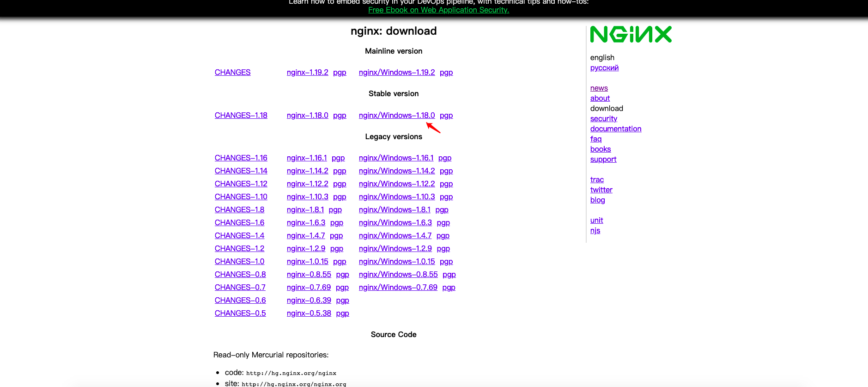Image resolution: width=868 pixels, height=387 pixels.
Task: Download nginx-1.2.9 source
Action: 306,249
